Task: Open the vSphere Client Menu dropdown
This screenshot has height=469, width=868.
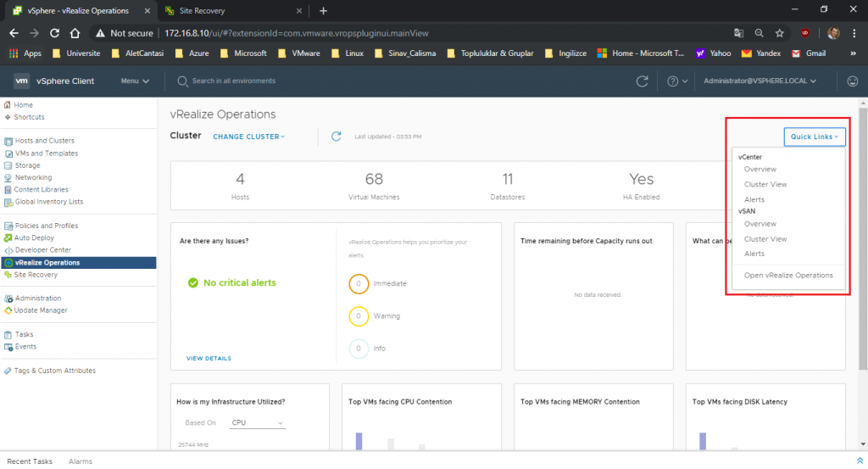Action: pos(135,81)
